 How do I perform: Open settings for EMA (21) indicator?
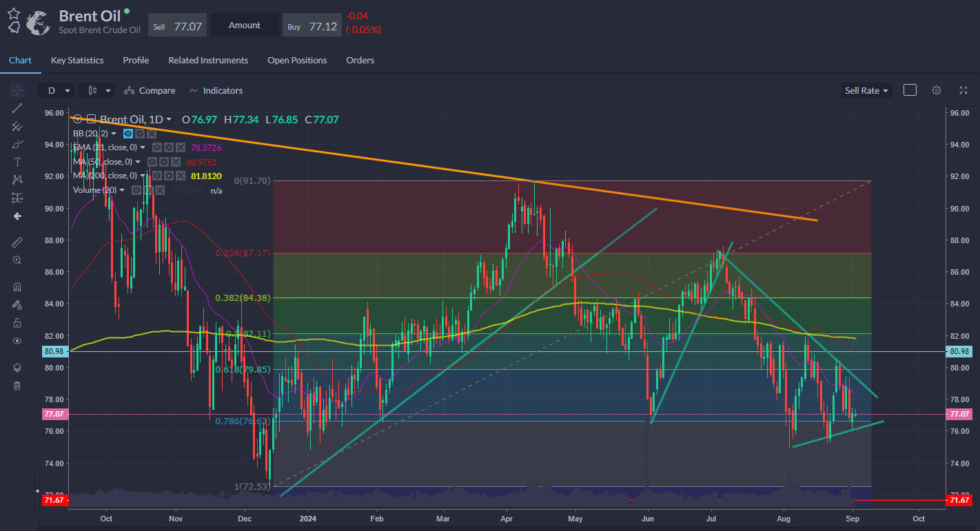click(x=169, y=147)
